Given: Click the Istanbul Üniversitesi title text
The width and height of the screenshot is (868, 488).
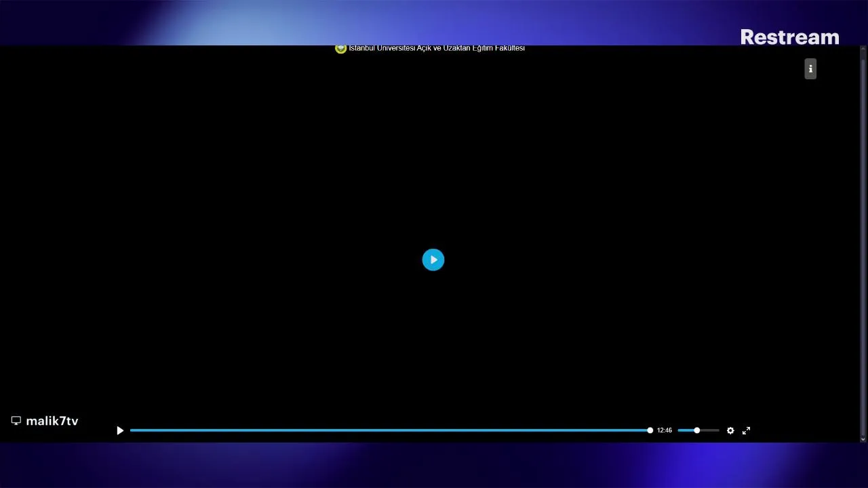Looking at the screenshot, I should coord(437,48).
